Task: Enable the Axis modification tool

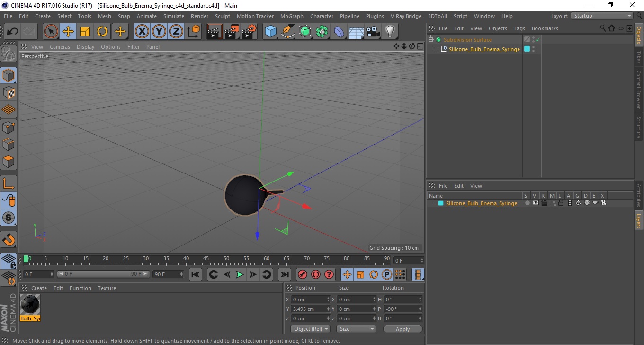Action: (x=9, y=183)
